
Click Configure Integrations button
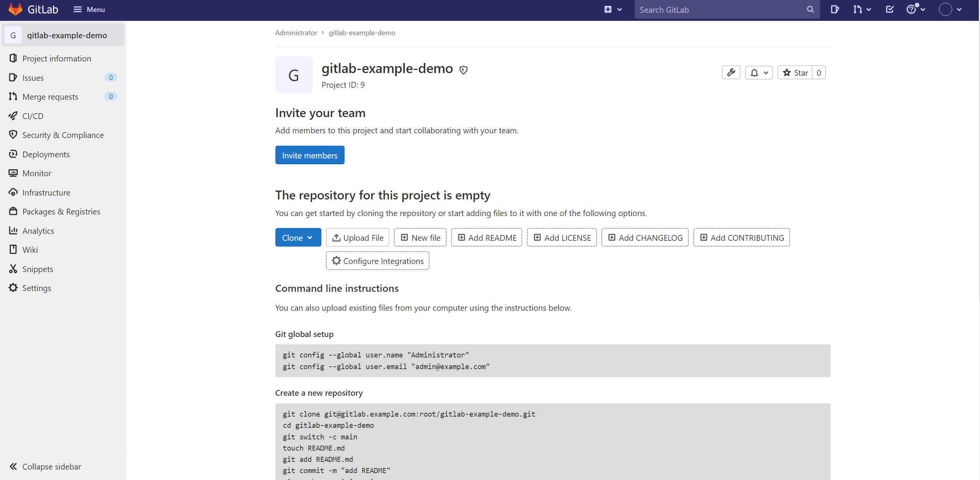378,260
